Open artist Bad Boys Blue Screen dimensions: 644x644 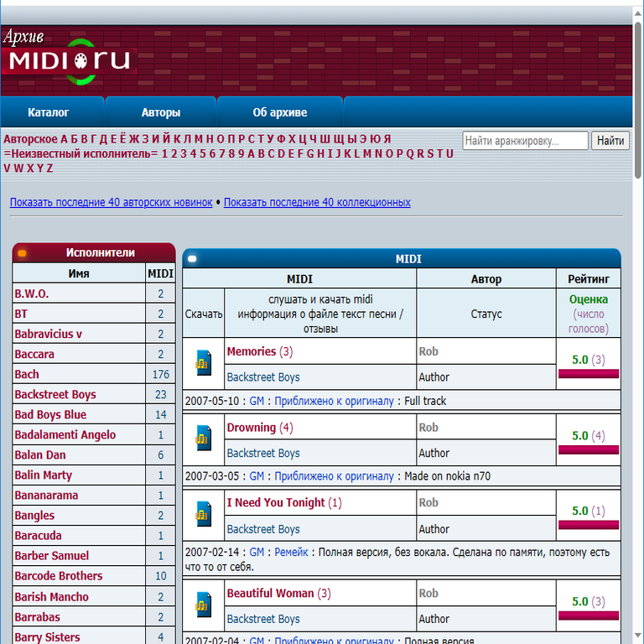50,414
